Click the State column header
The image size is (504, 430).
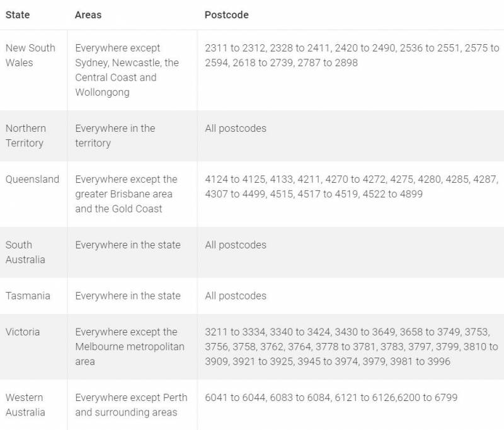point(17,15)
